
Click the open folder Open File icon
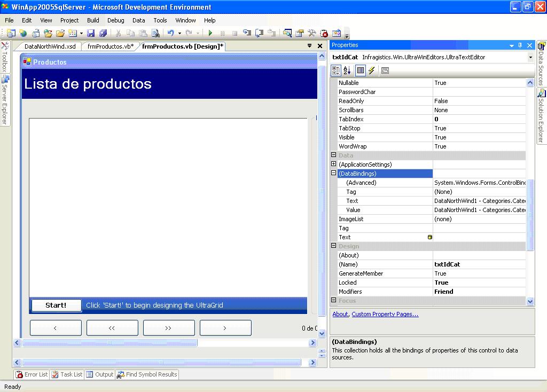point(60,33)
